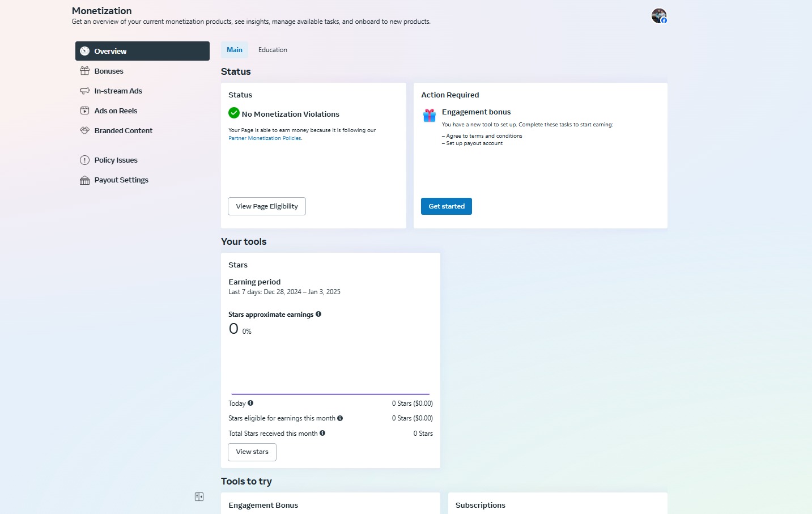This screenshot has width=812, height=514.
Task: Click info icon beside Stars approximate earnings
Action: click(318, 314)
